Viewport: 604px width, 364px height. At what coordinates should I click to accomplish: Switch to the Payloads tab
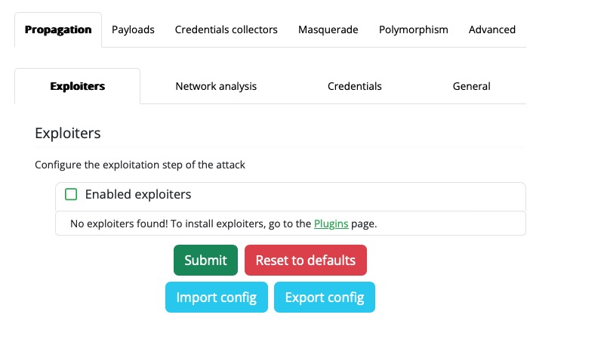point(133,29)
